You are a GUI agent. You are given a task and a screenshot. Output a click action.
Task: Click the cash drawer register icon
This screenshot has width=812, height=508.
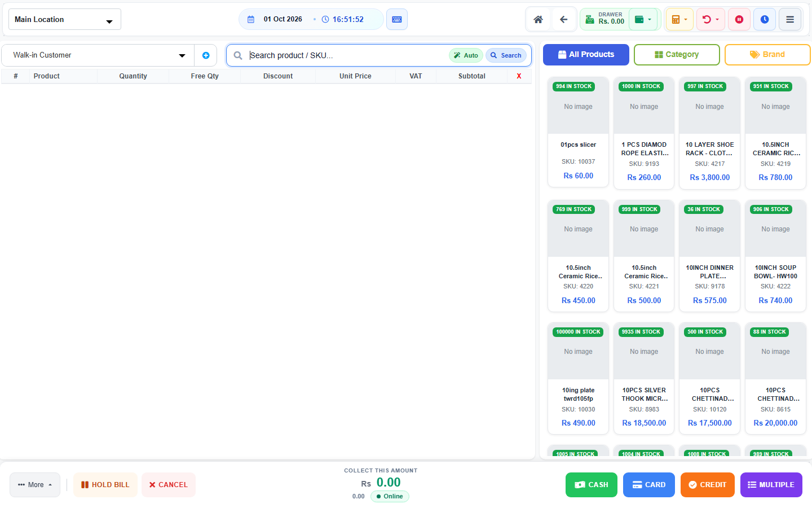pyautogui.click(x=589, y=19)
